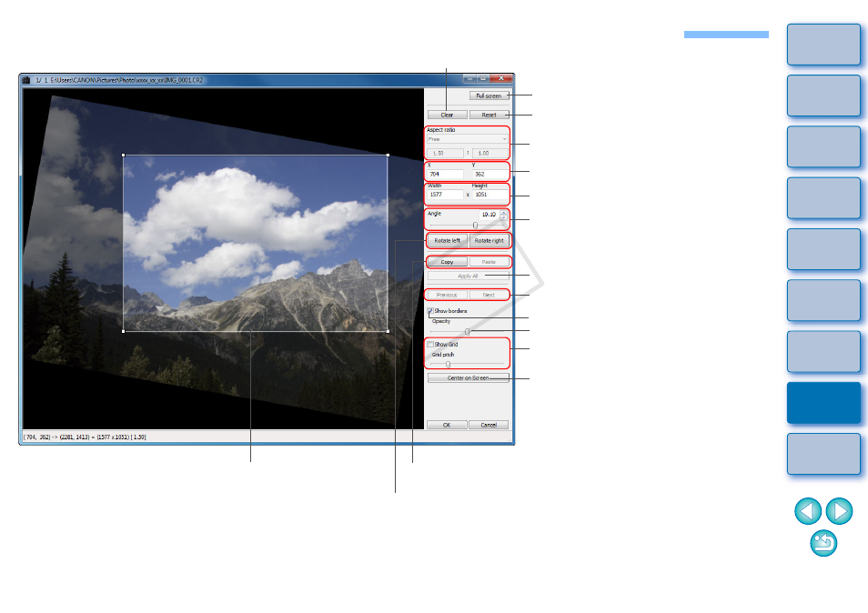This screenshot has height=613, width=868.
Task: Click the Y coordinate field 362
Action: point(490,174)
